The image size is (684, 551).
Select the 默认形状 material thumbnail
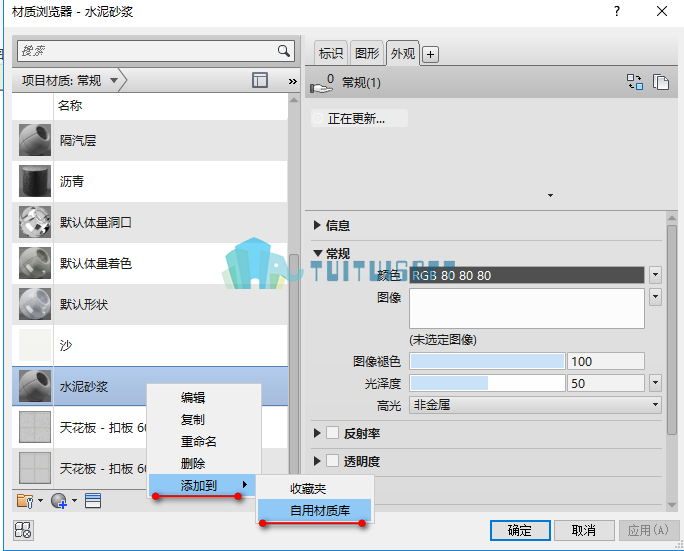[x=35, y=304]
